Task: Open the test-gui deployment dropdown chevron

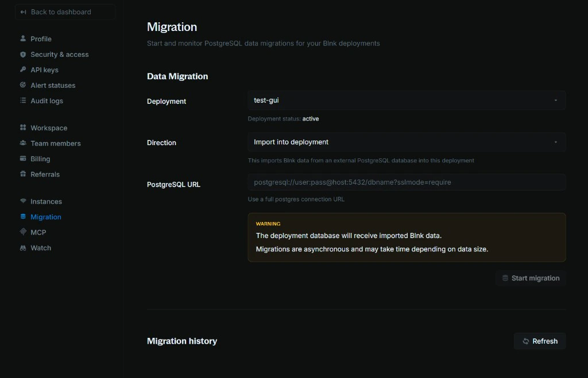Action: click(555, 100)
